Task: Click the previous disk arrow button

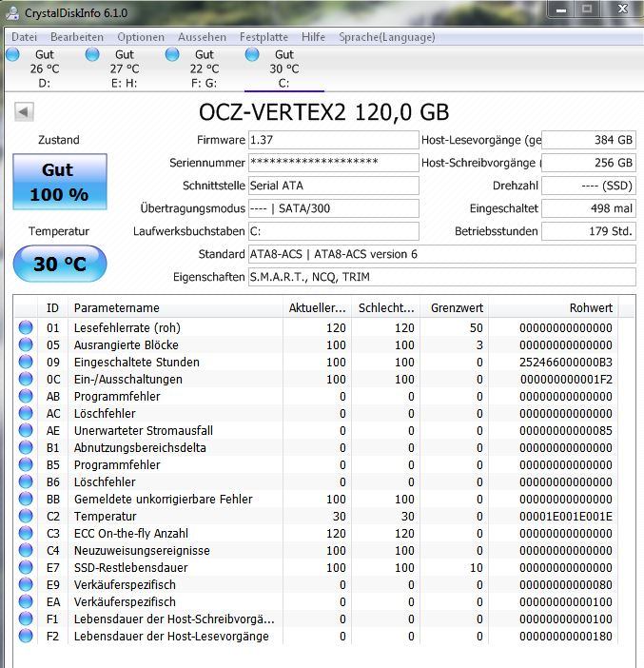Action: point(24,112)
